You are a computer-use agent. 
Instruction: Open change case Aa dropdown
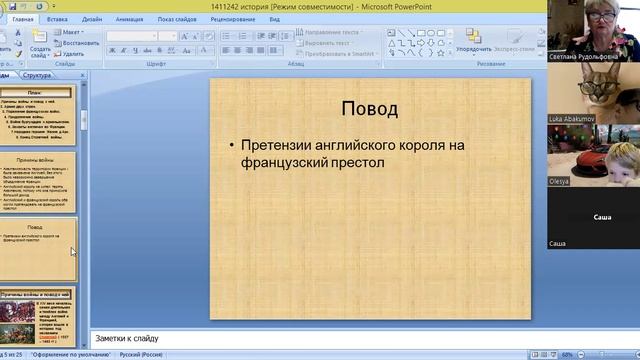[187, 51]
